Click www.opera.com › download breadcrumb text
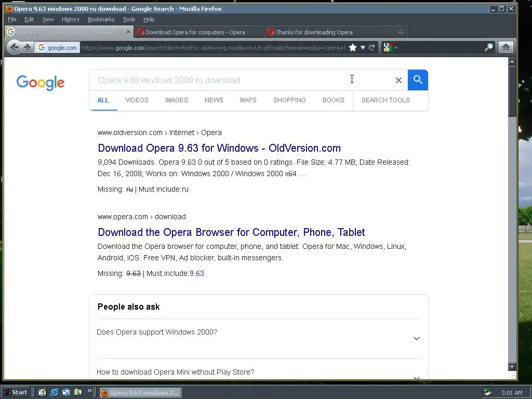This screenshot has width=532, height=399. [141, 217]
